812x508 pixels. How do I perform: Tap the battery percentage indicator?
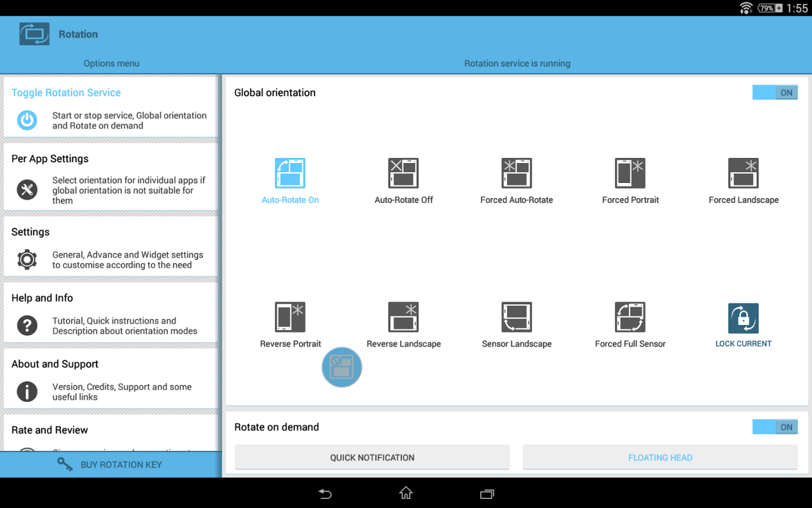click(770, 8)
